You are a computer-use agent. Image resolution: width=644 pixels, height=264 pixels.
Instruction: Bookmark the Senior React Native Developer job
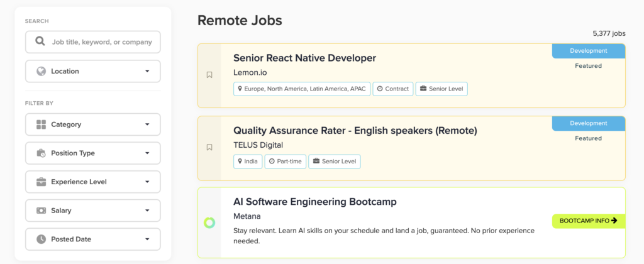209,75
